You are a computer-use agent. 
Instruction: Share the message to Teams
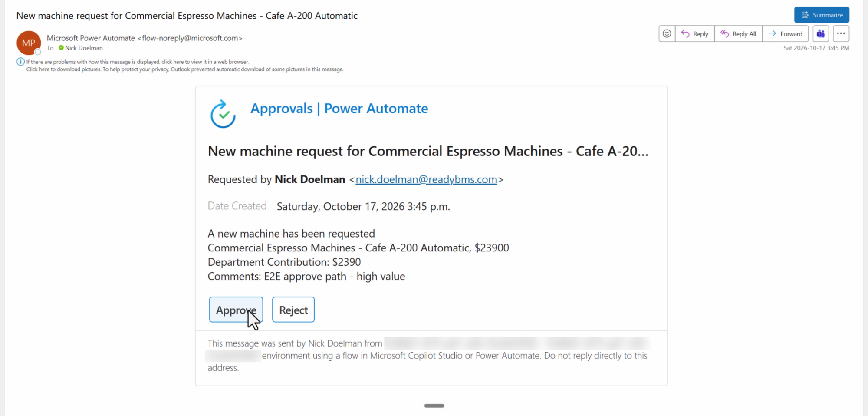pyautogui.click(x=821, y=33)
